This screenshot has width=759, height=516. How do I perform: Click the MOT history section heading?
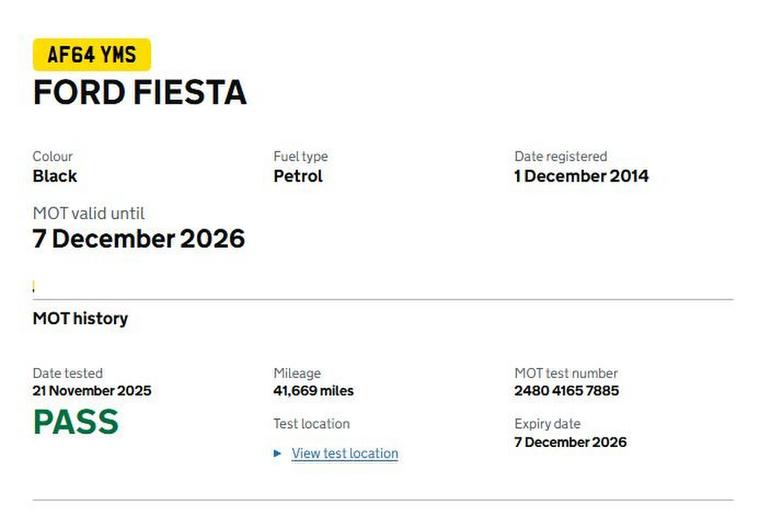pyautogui.click(x=80, y=319)
